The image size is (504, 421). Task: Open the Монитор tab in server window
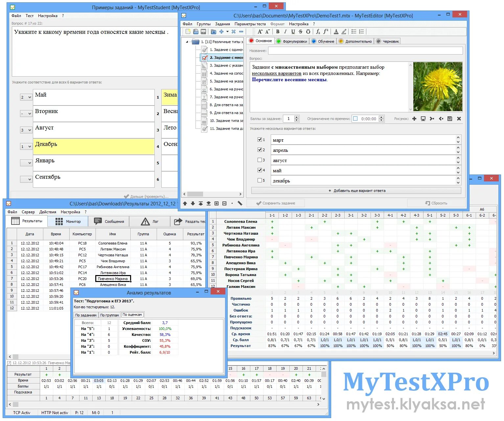(x=68, y=222)
